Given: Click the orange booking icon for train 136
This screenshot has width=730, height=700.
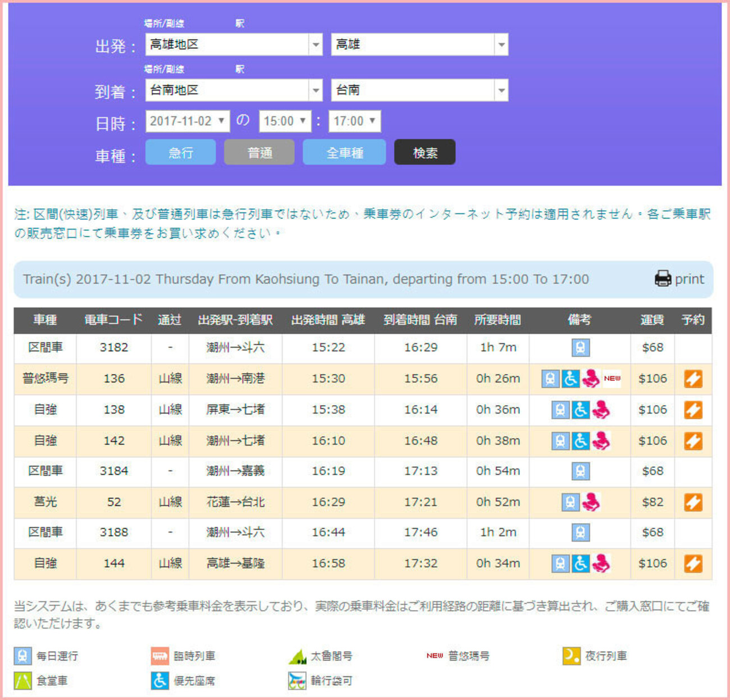Looking at the screenshot, I should pos(693,379).
